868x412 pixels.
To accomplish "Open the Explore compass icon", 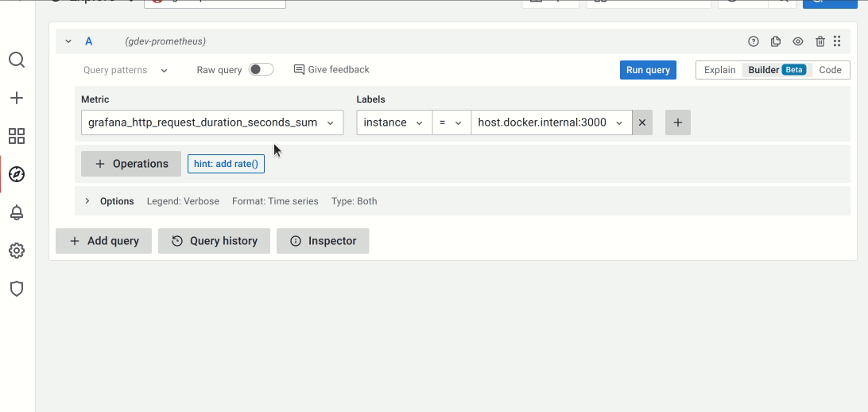I will point(17,174).
